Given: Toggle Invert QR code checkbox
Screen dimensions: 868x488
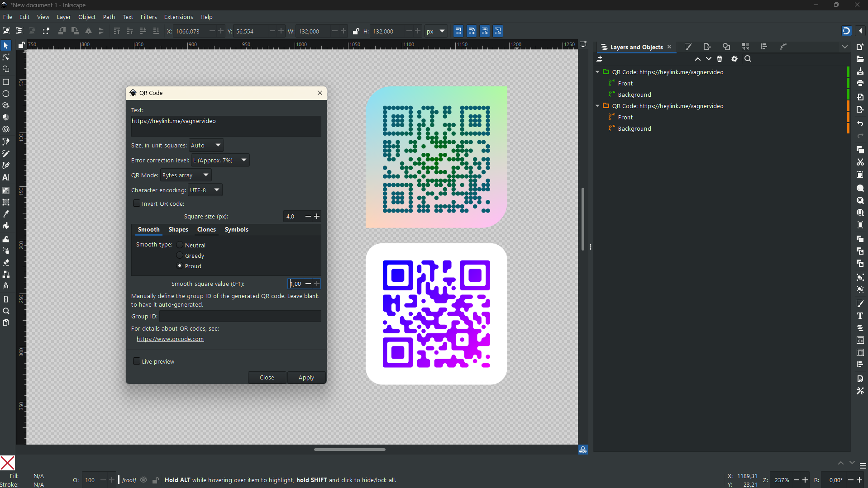Looking at the screenshot, I should (136, 204).
